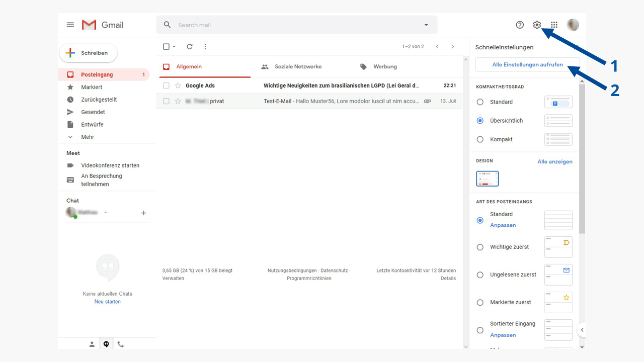Viewport: 644px width, 362px height.
Task: Click the attachment paperclip on Test-E-Mail
Action: pos(427,101)
